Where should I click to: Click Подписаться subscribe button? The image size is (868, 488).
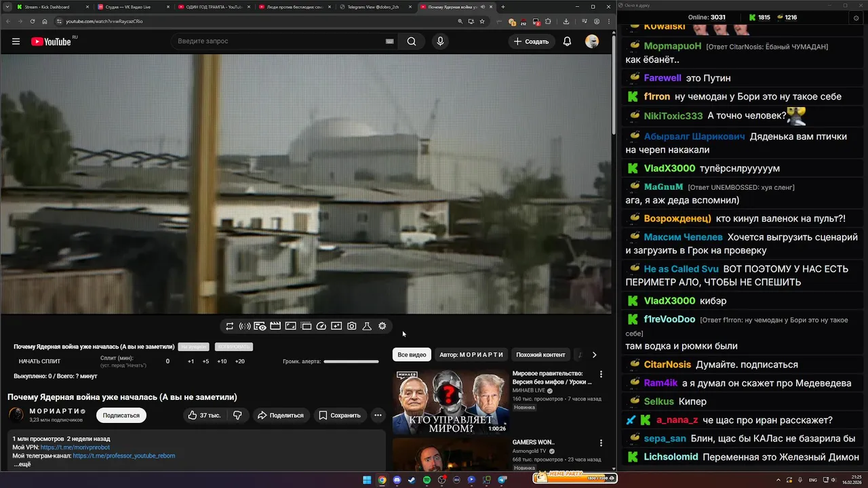121,415
